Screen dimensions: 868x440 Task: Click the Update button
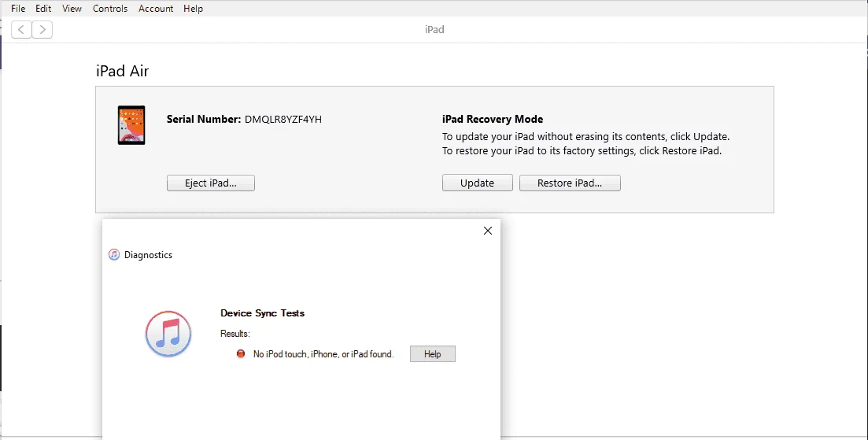pos(477,183)
